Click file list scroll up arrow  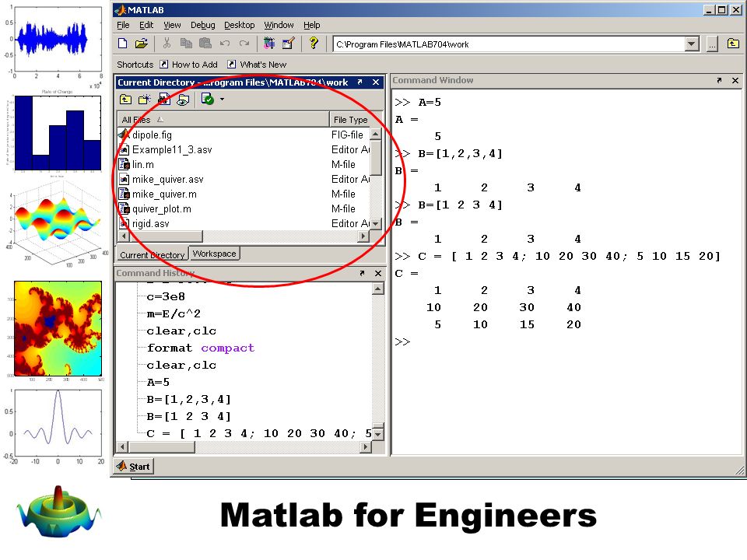pyautogui.click(x=376, y=134)
